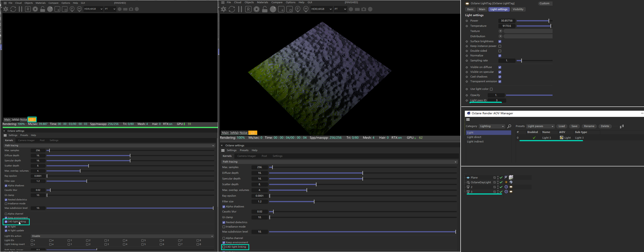Pause rendering in the left Live Viewer toolbar
This screenshot has width=644, height=252.
coord(20,9)
